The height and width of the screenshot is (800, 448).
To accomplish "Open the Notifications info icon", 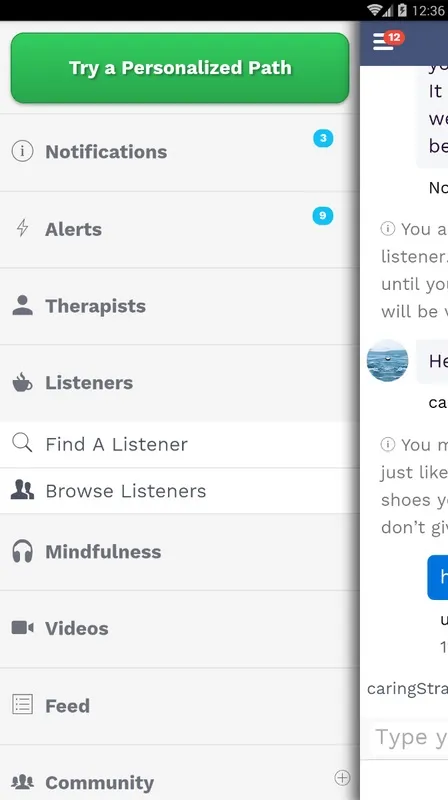I will click(22, 152).
